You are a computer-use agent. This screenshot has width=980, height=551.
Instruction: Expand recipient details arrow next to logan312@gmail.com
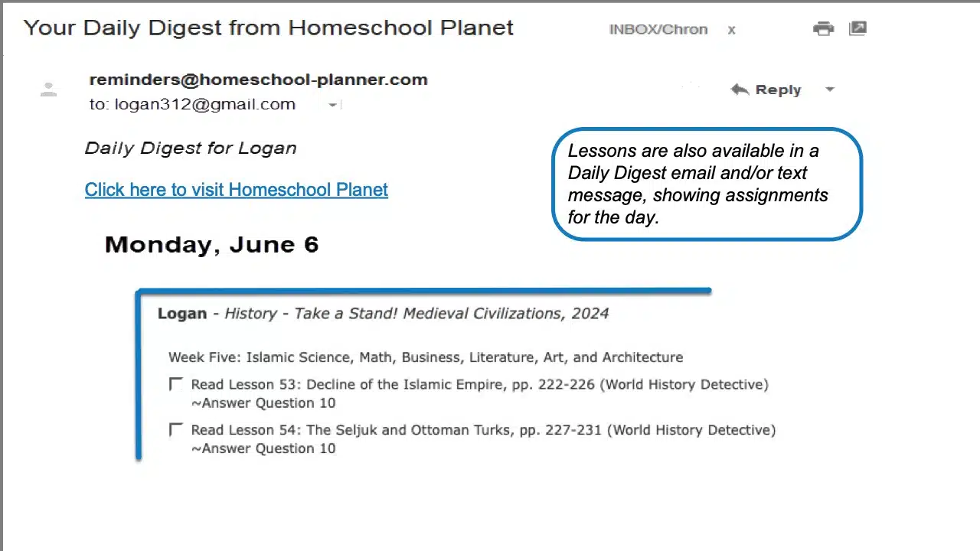(332, 105)
